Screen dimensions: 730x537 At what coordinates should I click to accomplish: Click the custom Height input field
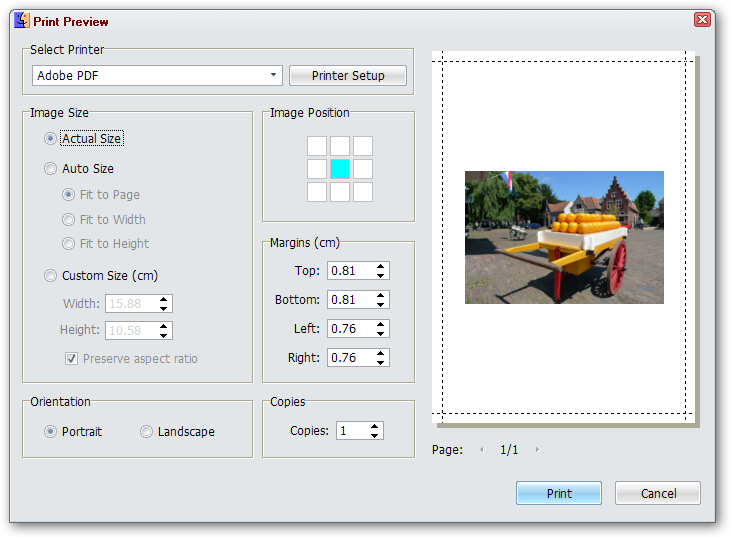[x=131, y=331]
